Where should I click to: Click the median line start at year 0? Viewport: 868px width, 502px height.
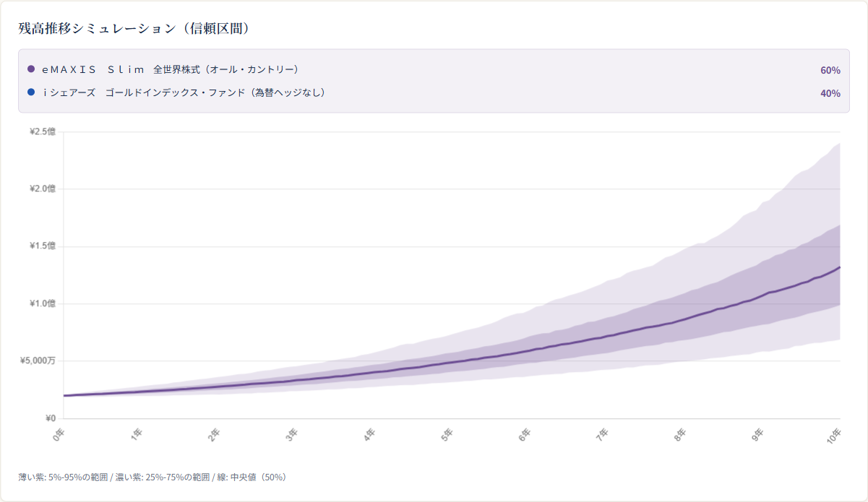tap(64, 395)
